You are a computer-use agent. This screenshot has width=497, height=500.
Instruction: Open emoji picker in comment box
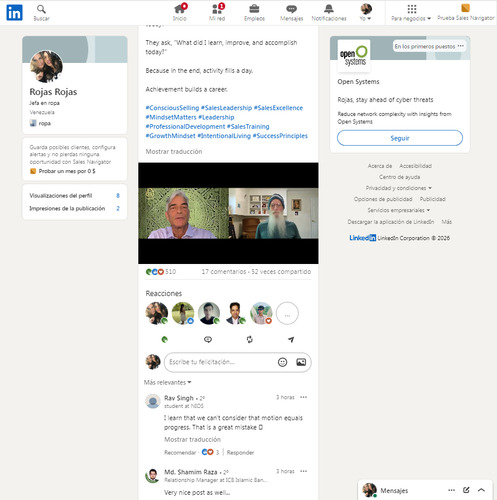pos(282,362)
